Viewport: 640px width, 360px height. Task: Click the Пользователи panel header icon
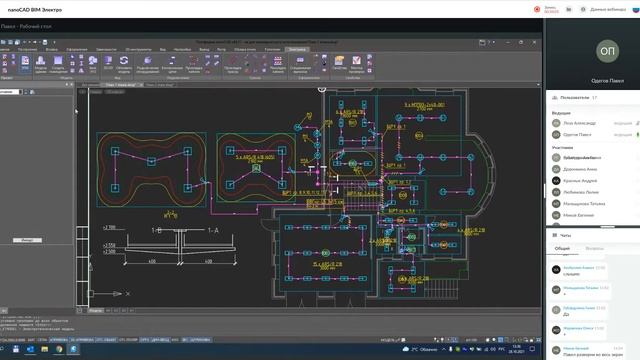(555, 98)
